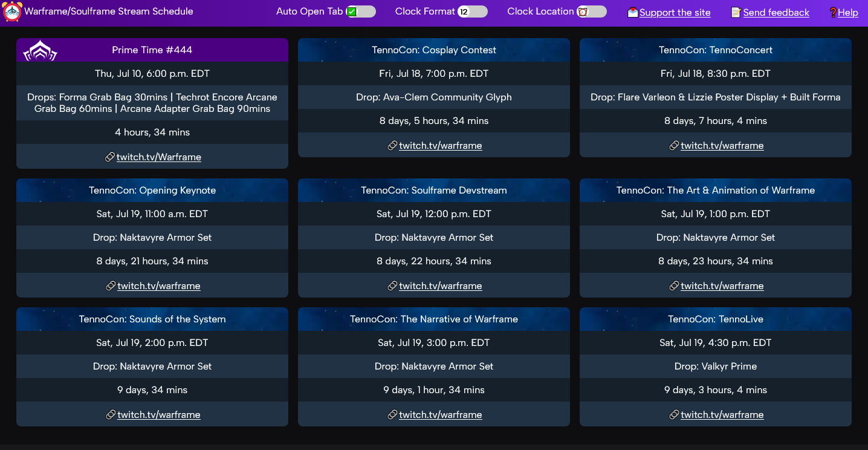Open twitch.tv/warframe link for TennoConcert
Screen dimensions: 868x450
[x=722, y=145]
